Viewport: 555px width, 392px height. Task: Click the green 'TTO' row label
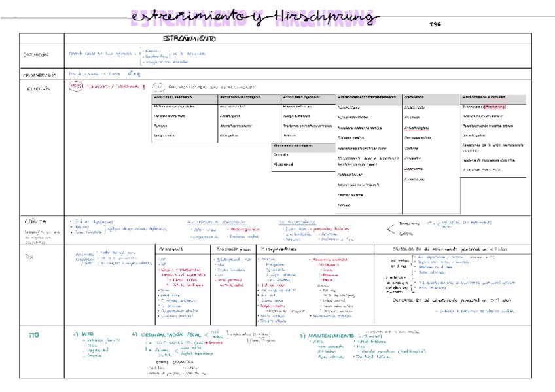click(33, 335)
